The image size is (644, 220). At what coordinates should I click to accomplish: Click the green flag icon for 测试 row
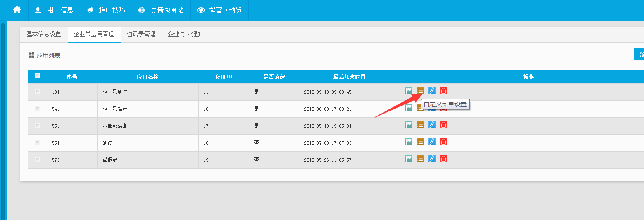tap(409, 142)
